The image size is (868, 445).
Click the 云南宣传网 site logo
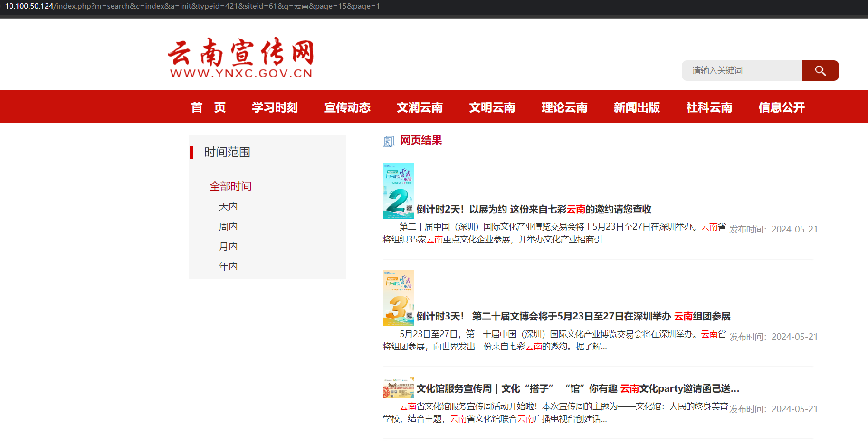pyautogui.click(x=241, y=58)
